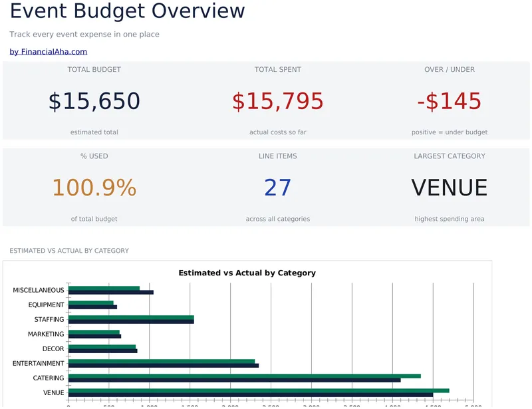Click the VENUE axis label in chart
This screenshot has width=532, height=409.
(x=54, y=393)
